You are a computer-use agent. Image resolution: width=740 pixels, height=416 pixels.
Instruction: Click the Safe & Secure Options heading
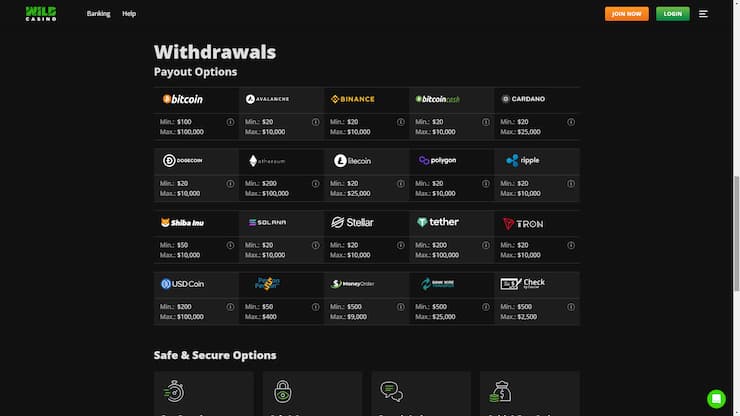tap(215, 355)
